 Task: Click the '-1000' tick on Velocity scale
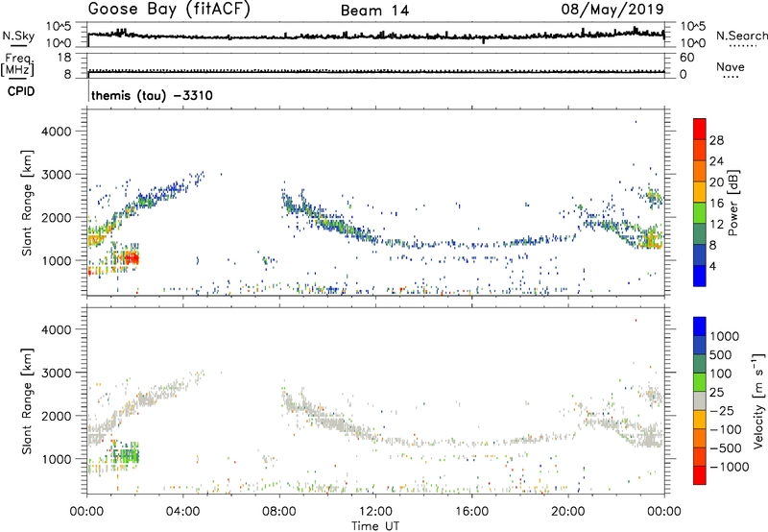click(x=729, y=467)
